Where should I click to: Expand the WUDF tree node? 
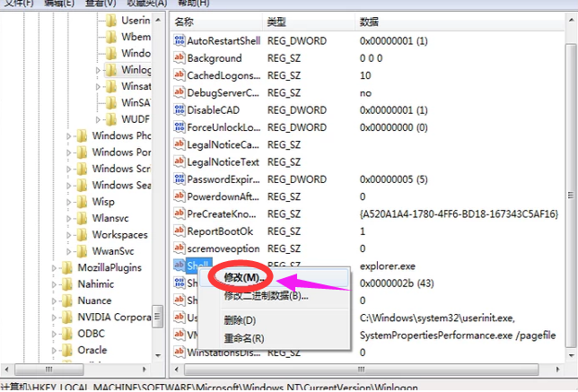(97, 119)
